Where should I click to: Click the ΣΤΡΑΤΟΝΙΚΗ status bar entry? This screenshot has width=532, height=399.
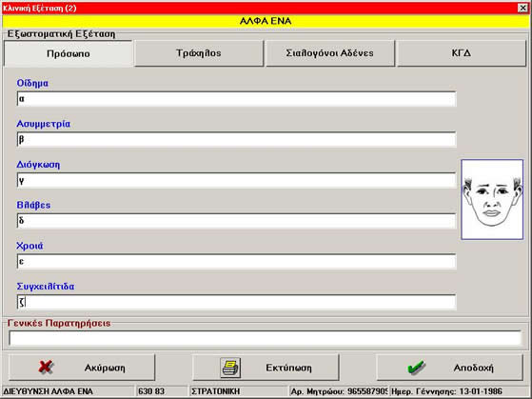[239, 391]
